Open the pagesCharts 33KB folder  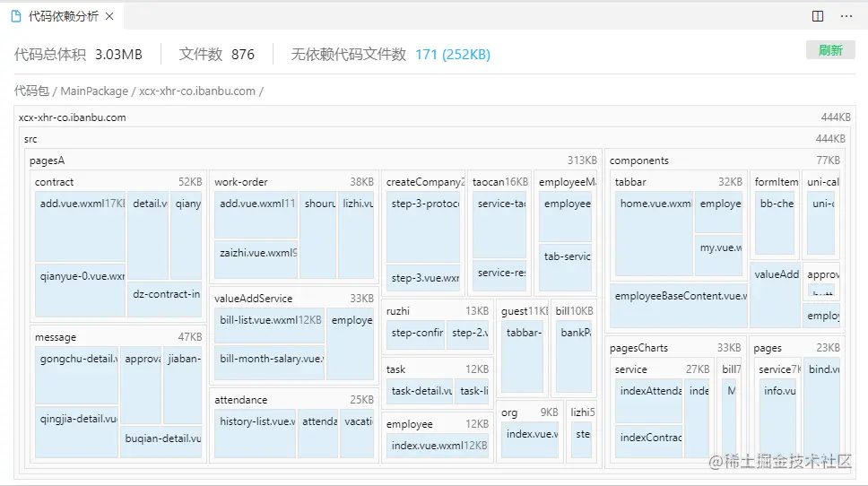coord(675,348)
